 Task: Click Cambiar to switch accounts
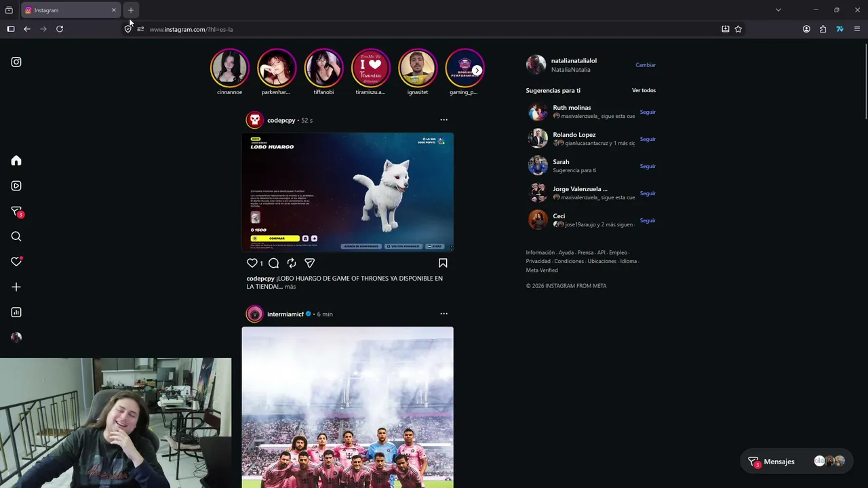click(646, 65)
